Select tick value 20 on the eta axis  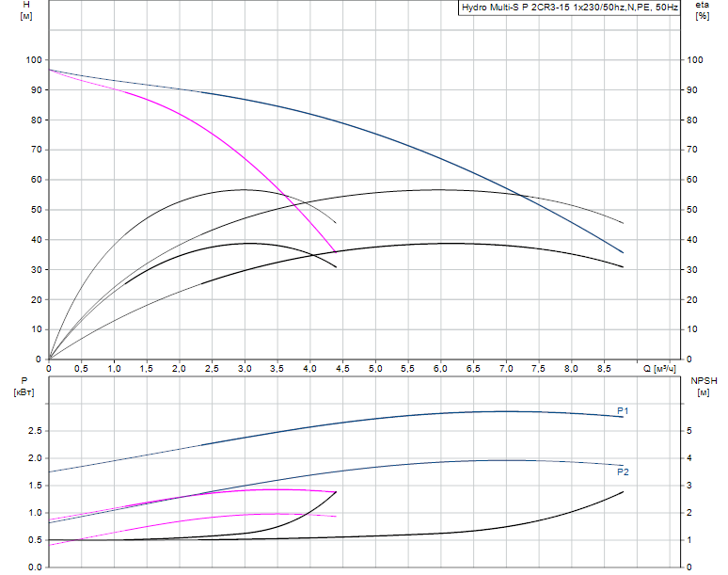point(691,300)
